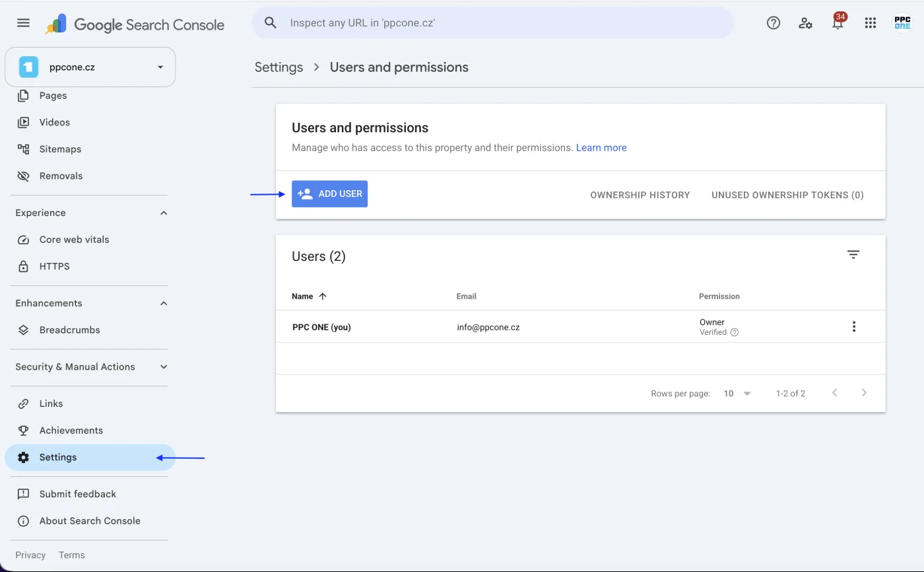Click the Pages sidebar icon
This screenshot has width=924, height=572.
23,96
